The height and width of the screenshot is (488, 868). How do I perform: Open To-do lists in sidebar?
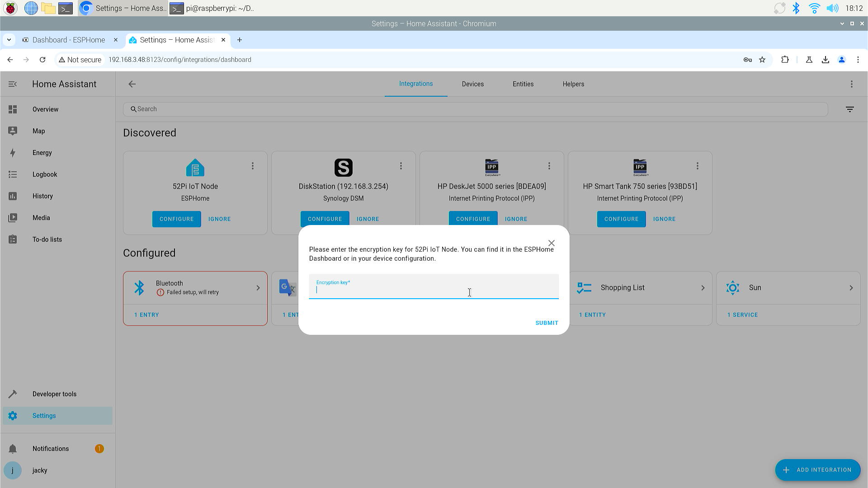pos(57,239)
